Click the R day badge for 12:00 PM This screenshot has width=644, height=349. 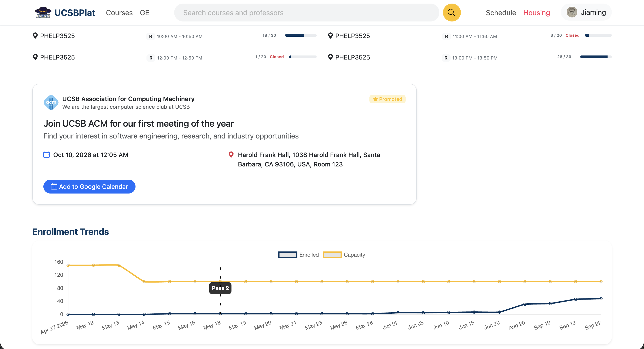pos(151,58)
